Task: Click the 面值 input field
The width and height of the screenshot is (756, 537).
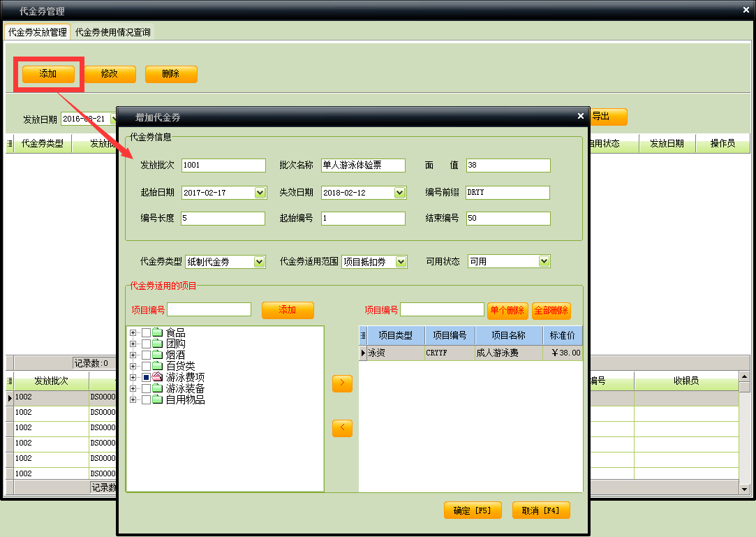Action: [x=508, y=165]
